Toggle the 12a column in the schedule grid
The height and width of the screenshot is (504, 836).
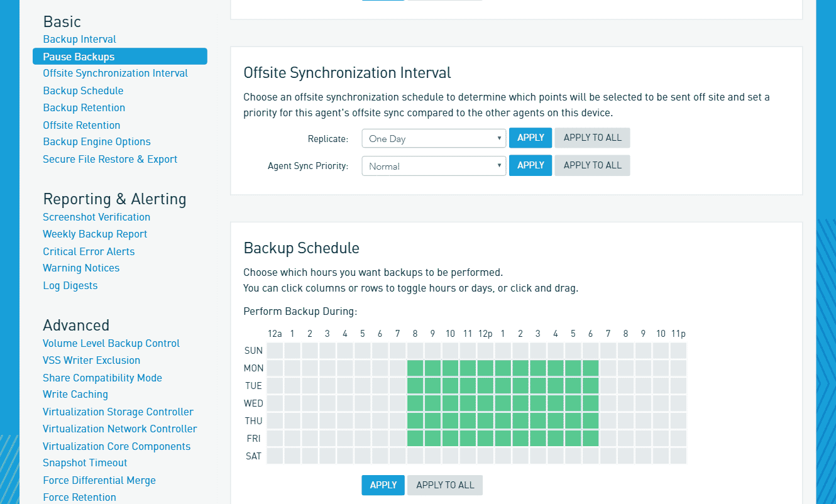pyautogui.click(x=274, y=333)
